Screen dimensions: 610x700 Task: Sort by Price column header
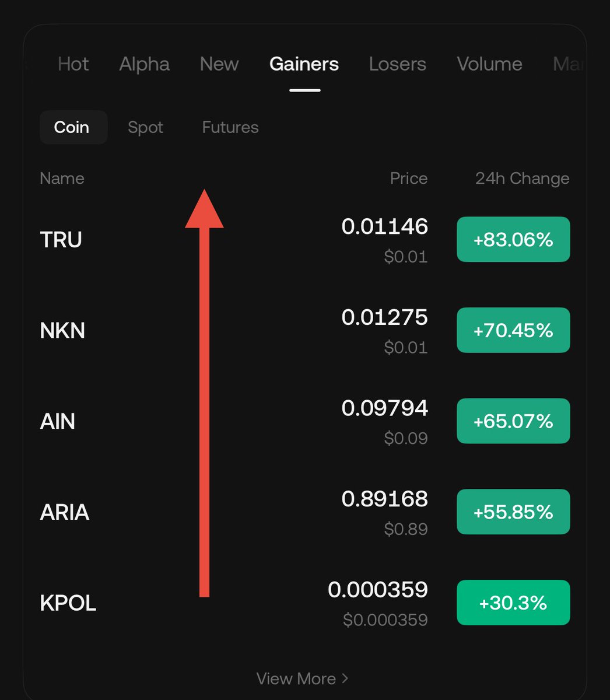coord(408,178)
